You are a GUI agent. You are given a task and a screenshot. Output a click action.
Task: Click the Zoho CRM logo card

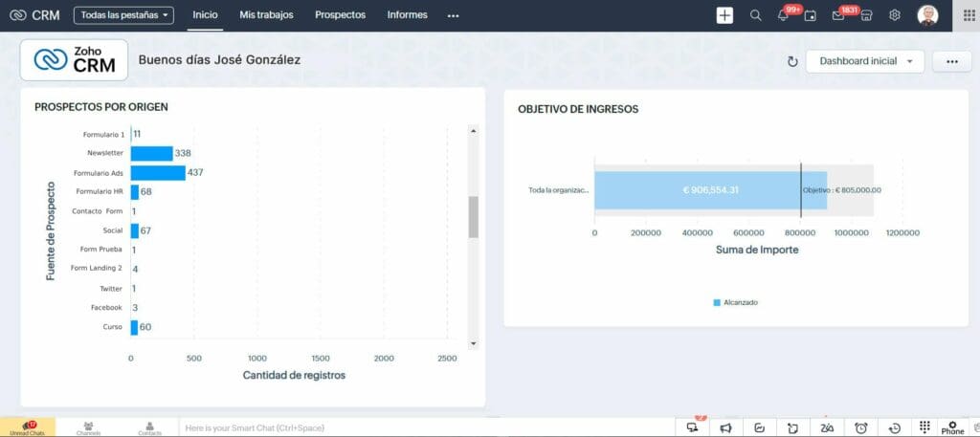click(x=74, y=60)
